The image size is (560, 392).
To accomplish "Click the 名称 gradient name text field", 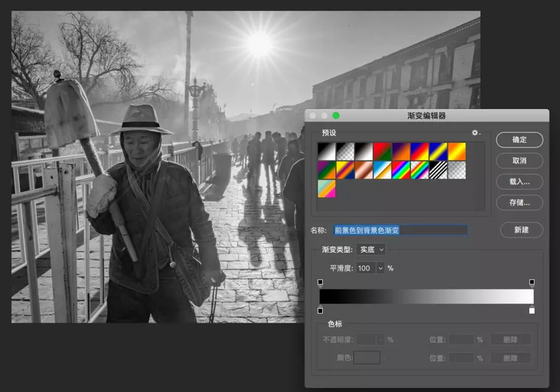I will [400, 230].
